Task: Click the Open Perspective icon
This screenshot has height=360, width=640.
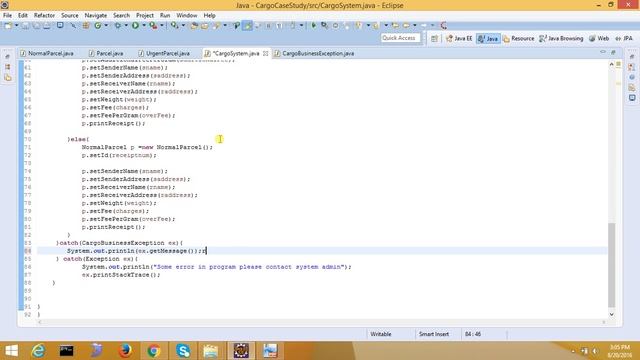Action: point(434,38)
